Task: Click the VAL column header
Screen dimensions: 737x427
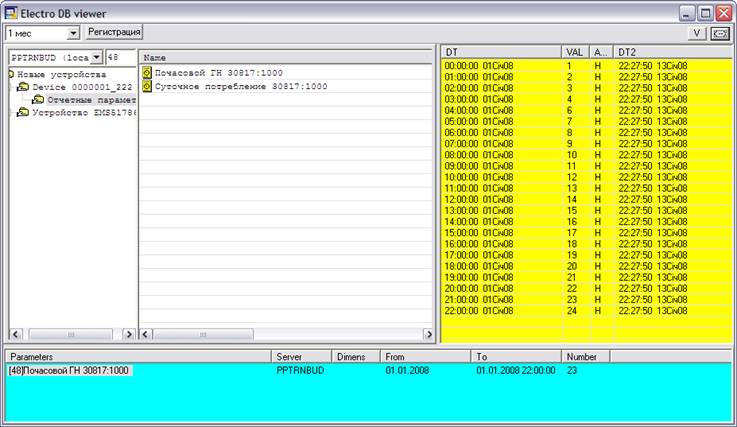Action: point(575,51)
